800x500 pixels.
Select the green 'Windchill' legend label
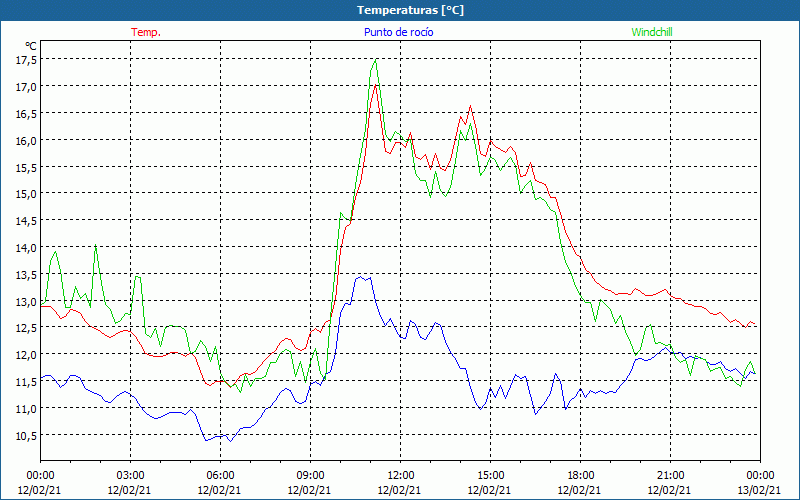click(652, 32)
